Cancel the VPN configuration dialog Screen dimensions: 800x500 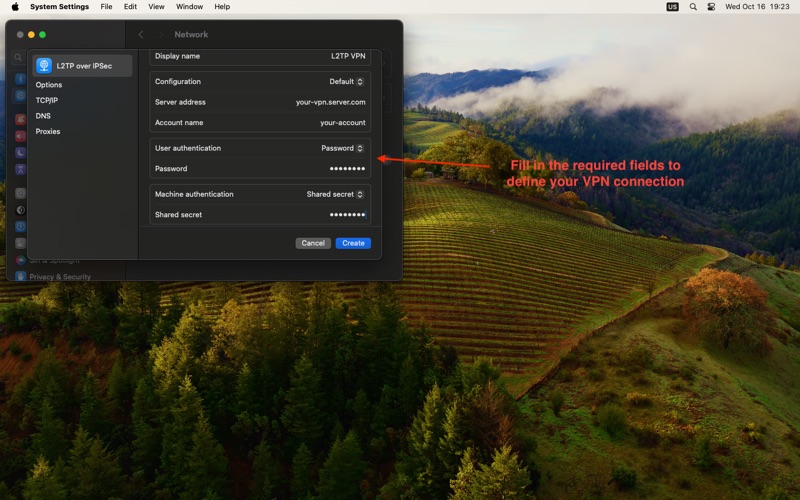click(313, 243)
